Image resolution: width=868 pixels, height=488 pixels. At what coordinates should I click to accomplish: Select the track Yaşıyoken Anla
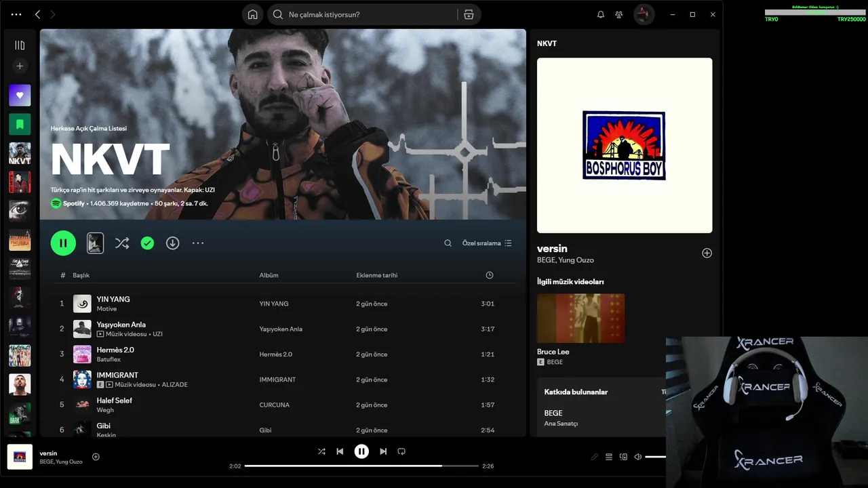click(121, 325)
